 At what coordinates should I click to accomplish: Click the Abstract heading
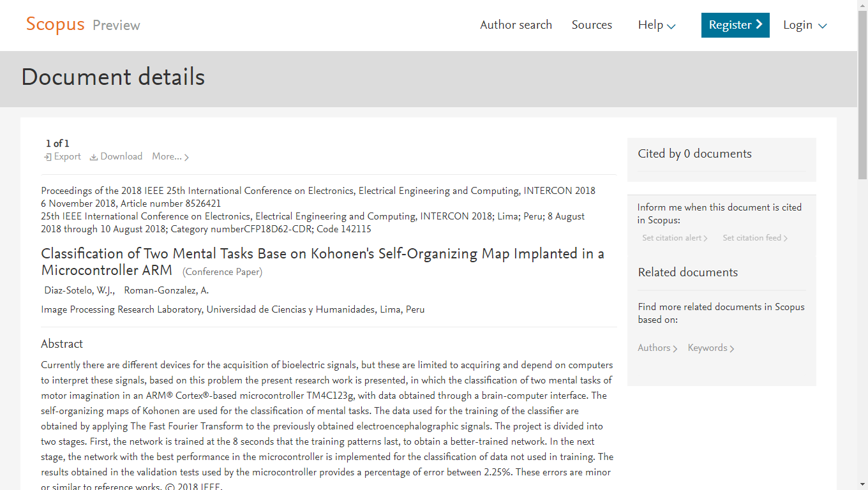62,344
